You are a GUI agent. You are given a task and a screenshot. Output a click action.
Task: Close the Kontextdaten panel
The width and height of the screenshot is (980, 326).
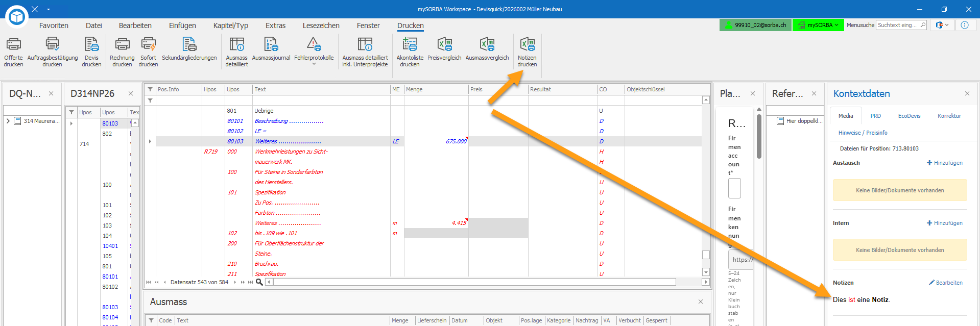[967, 93]
